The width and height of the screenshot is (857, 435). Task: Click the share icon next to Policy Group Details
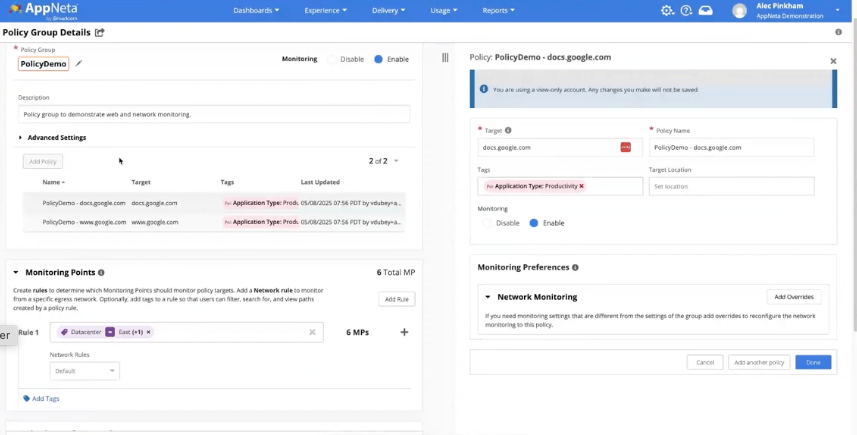(x=99, y=33)
